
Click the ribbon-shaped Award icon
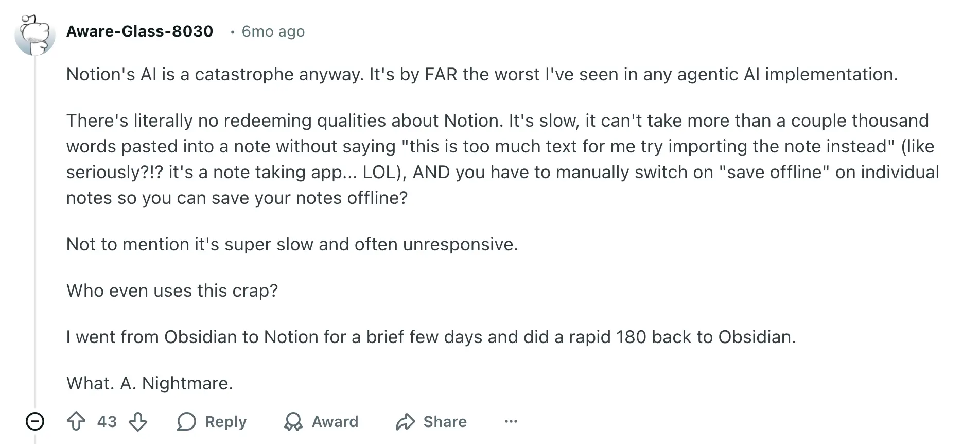293,421
